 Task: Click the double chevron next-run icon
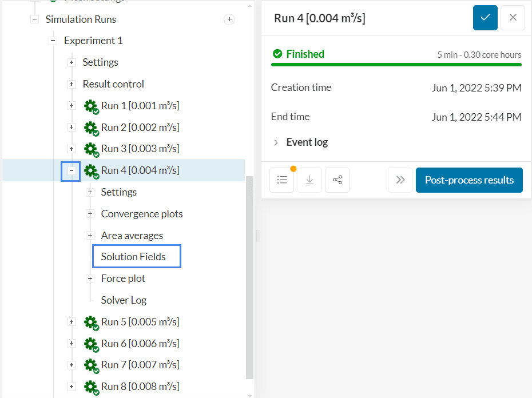[400, 180]
